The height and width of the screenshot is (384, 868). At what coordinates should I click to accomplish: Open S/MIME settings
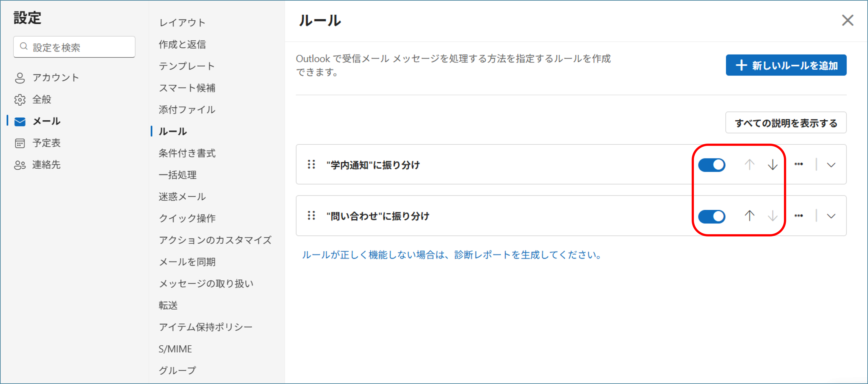coord(175,349)
